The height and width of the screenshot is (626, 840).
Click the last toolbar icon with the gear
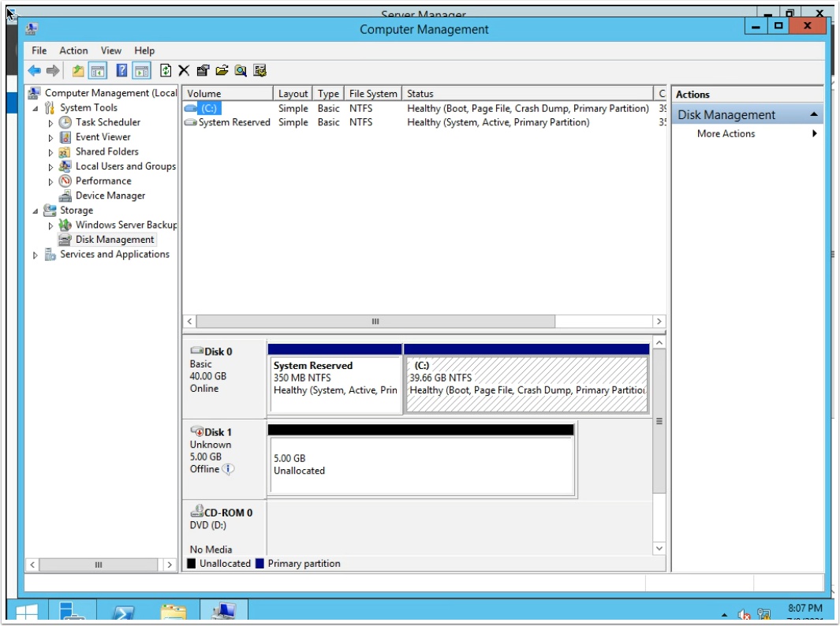pyautogui.click(x=259, y=71)
